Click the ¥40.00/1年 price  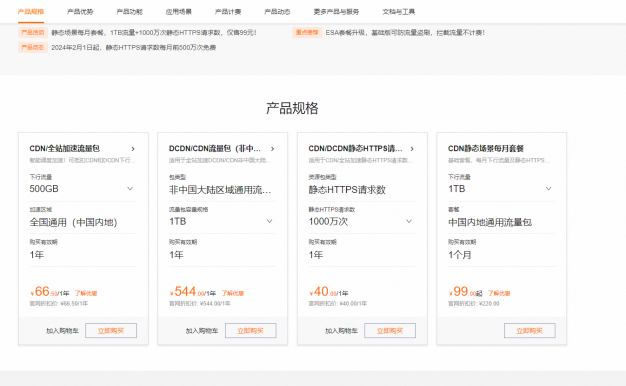pyautogui.click(x=329, y=292)
